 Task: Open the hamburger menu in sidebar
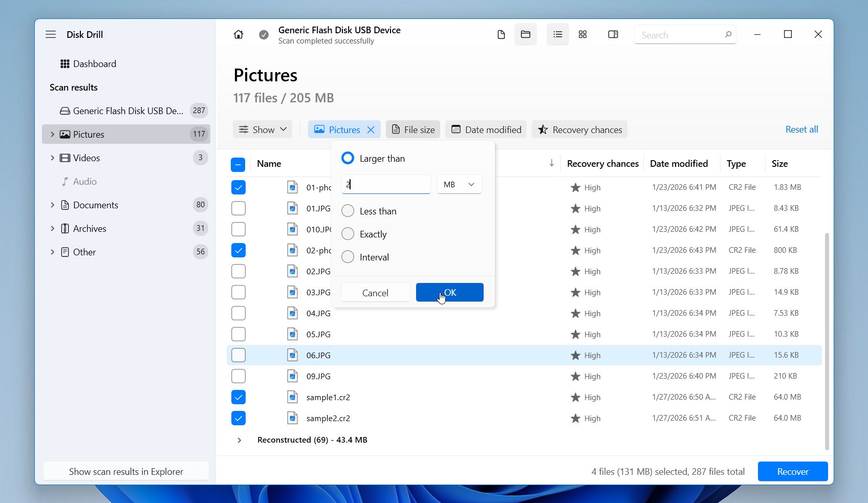(51, 35)
